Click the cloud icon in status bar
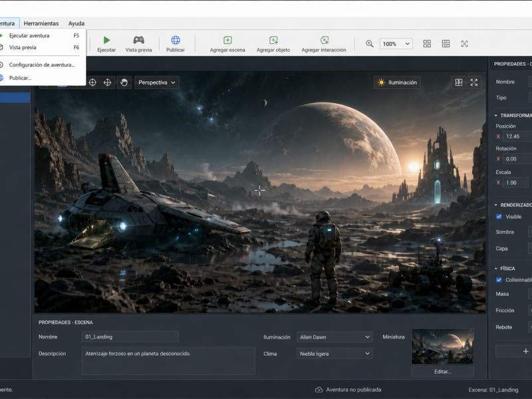 tap(319, 390)
